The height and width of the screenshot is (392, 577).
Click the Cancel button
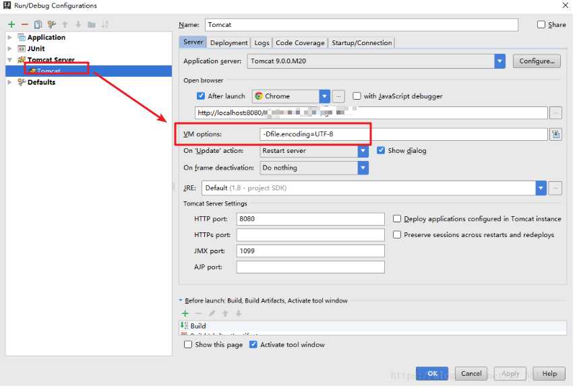(x=471, y=374)
